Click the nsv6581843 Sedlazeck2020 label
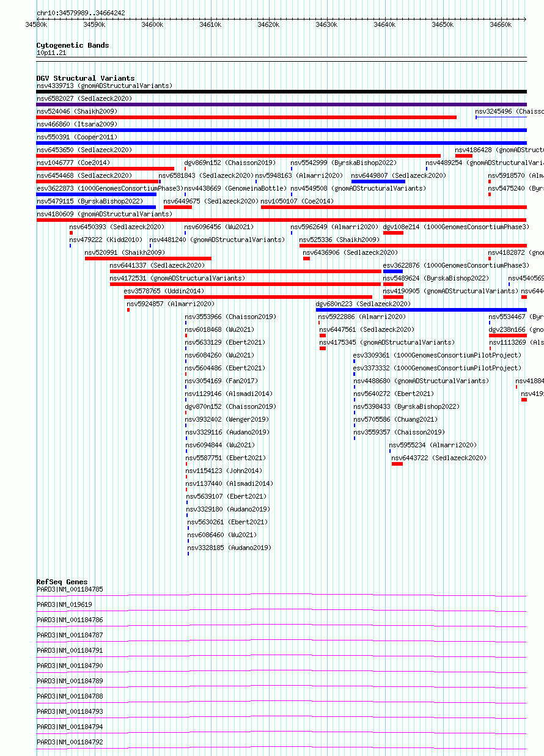This screenshot has width=544, height=756. tap(206, 175)
